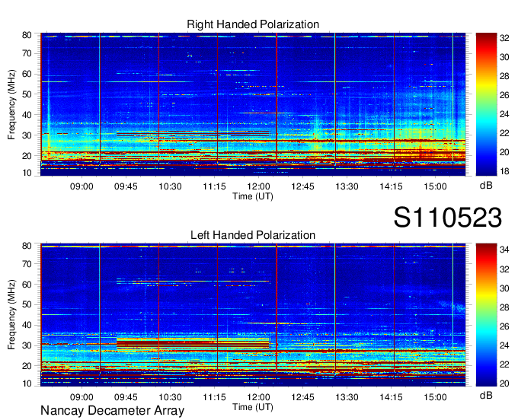Click the 12:45 time tick of Left Handed plot
The image size is (518, 420).
303,397
